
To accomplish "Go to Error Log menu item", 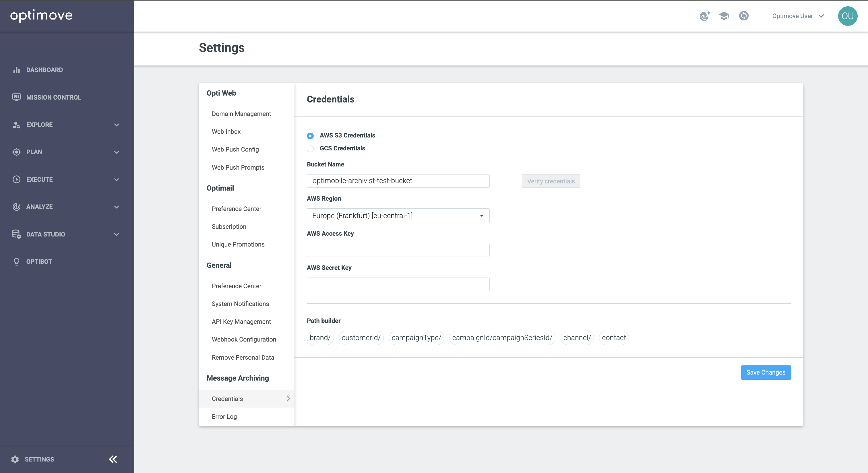I will pos(224,416).
